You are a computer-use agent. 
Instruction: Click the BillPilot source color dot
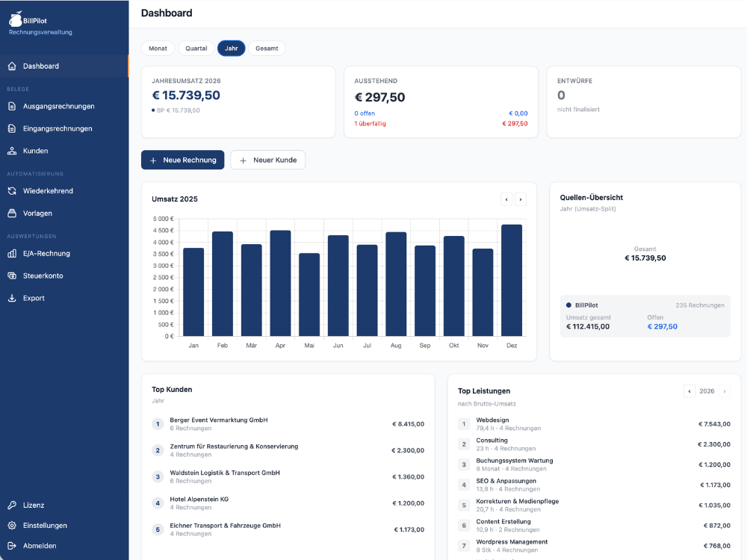click(568, 305)
